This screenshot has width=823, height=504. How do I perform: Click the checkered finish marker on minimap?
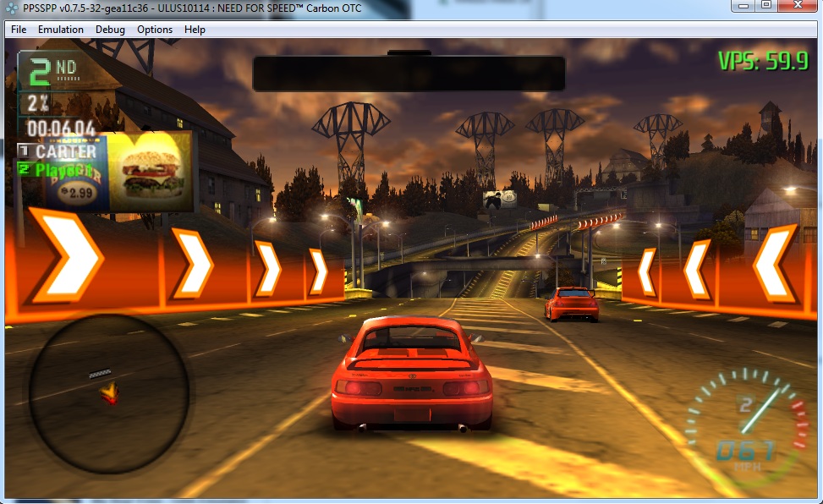coord(100,373)
